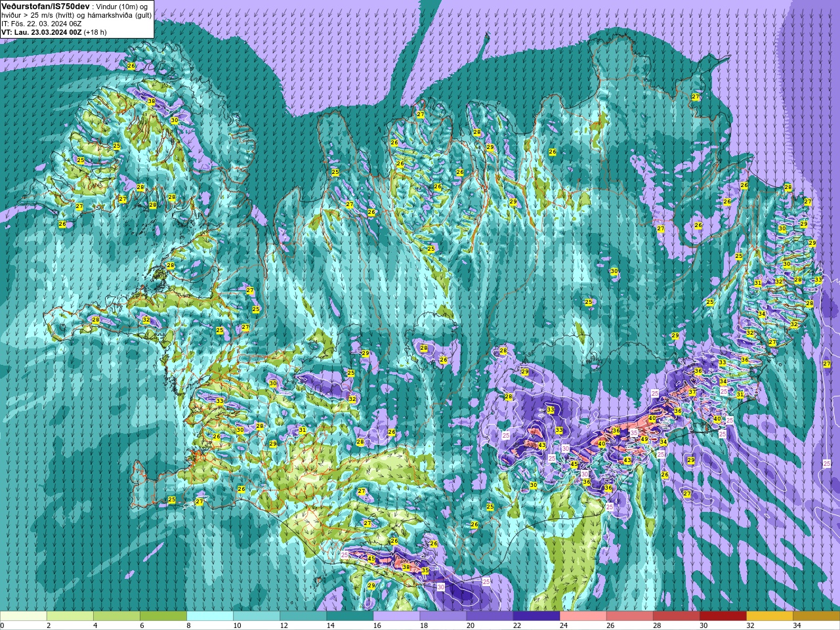
Task: Click the yellow gust label "49"
Action: [x=644, y=439]
